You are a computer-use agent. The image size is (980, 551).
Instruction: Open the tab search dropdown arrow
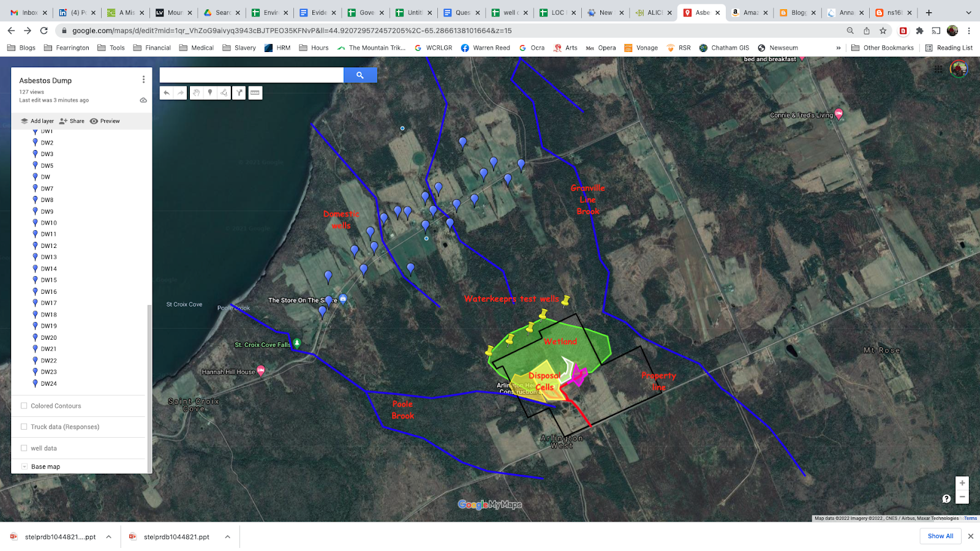968,12
